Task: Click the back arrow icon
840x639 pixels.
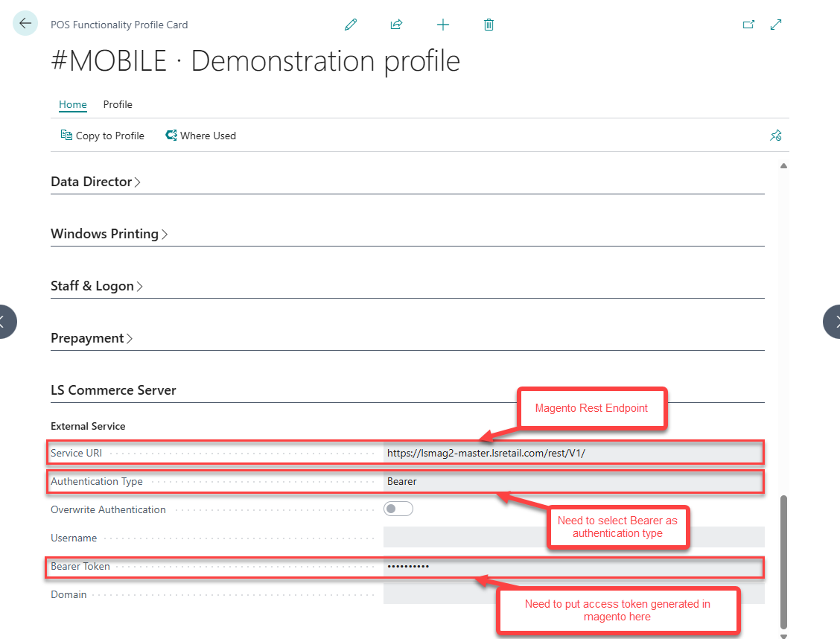Action: pyautogui.click(x=25, y=24)
